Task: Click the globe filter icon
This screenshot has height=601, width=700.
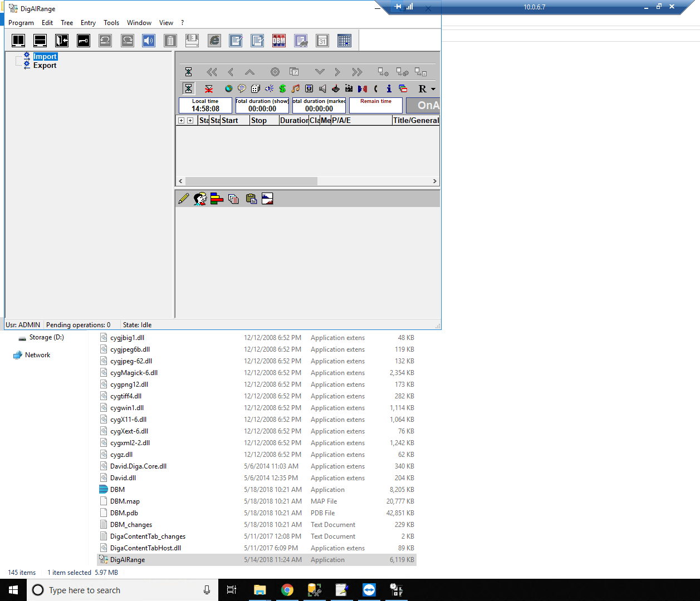Action: tap(228, 88)
